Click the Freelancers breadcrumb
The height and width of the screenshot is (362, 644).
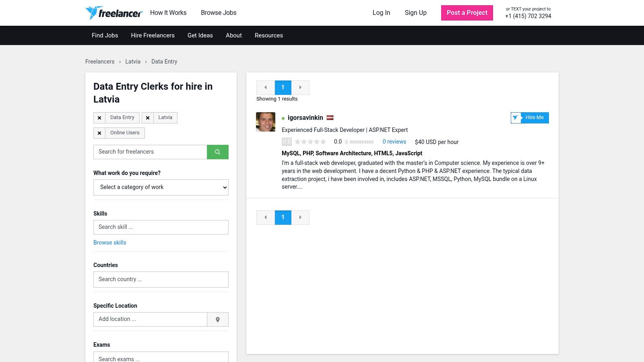click(100, 62)
